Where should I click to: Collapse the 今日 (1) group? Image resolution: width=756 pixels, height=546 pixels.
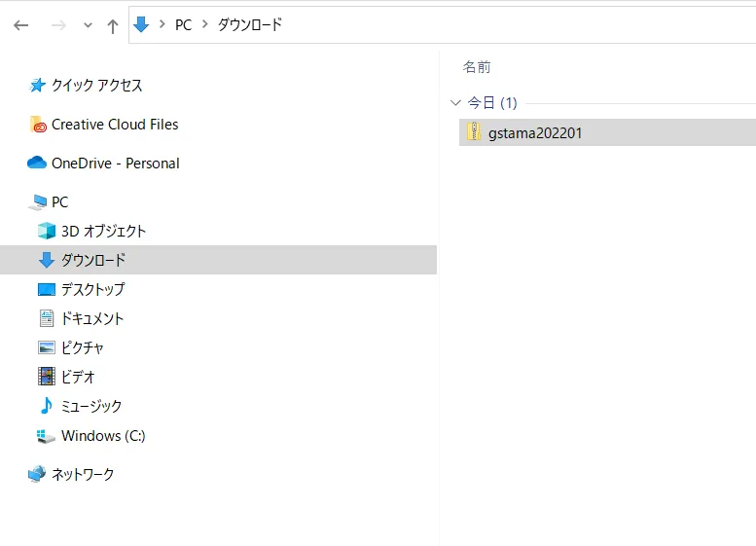click(x=455, y=102)
